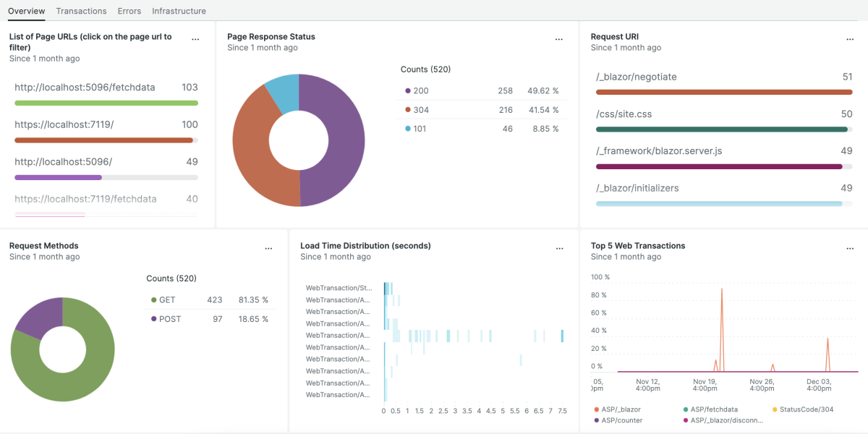Filter by https://localhost:7119/ page URL
The height and width of the screenshot is (434, 868).
(x=64, y=124)
